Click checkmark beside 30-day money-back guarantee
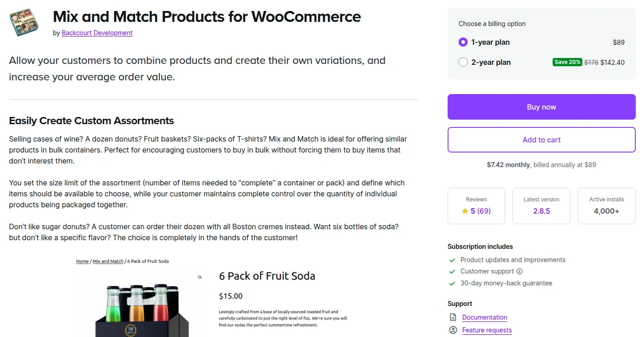The image size is (644, 337). [452, 283]
